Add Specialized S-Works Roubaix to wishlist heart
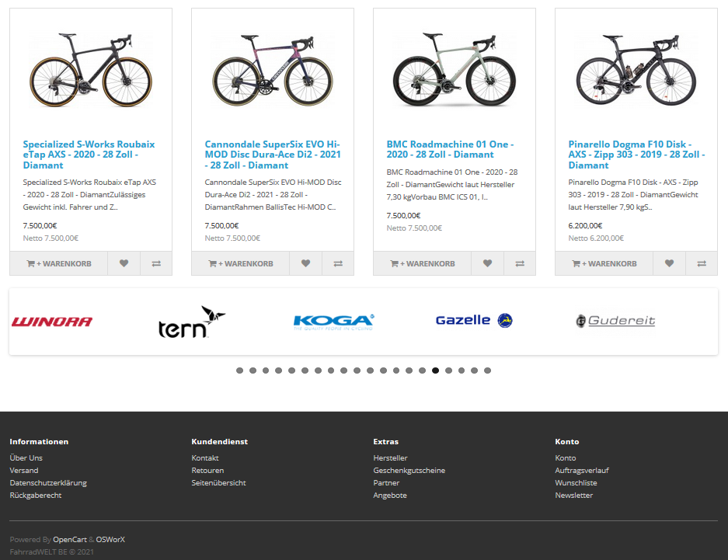 coord(124,263)
